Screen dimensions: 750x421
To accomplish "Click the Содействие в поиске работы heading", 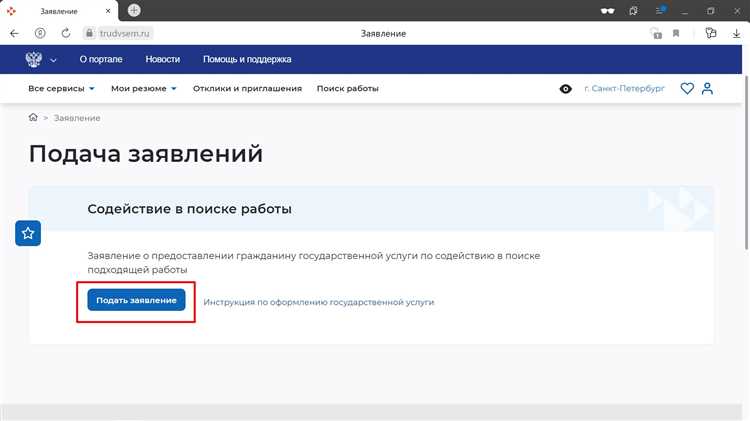I will click(x=189, y=209).
